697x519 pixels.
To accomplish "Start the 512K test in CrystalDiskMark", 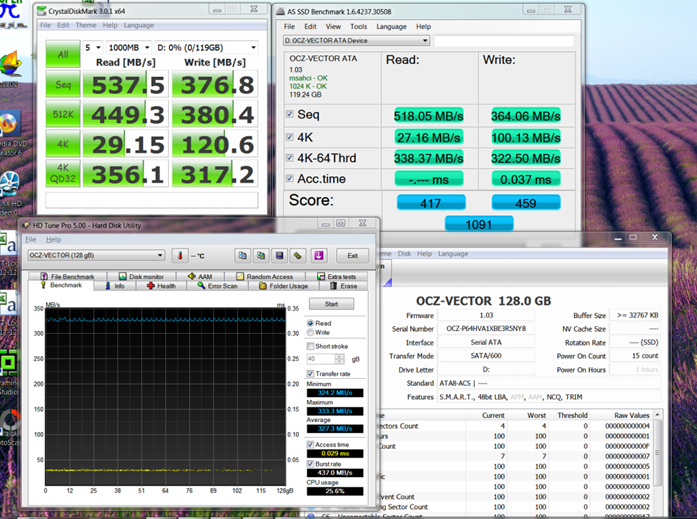I will click(63, 114).
